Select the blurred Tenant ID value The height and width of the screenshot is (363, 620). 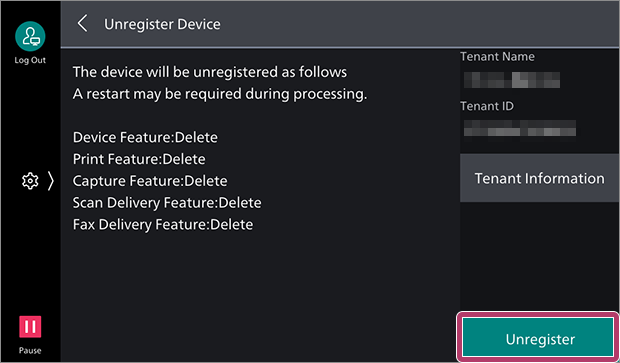point(520,128)
